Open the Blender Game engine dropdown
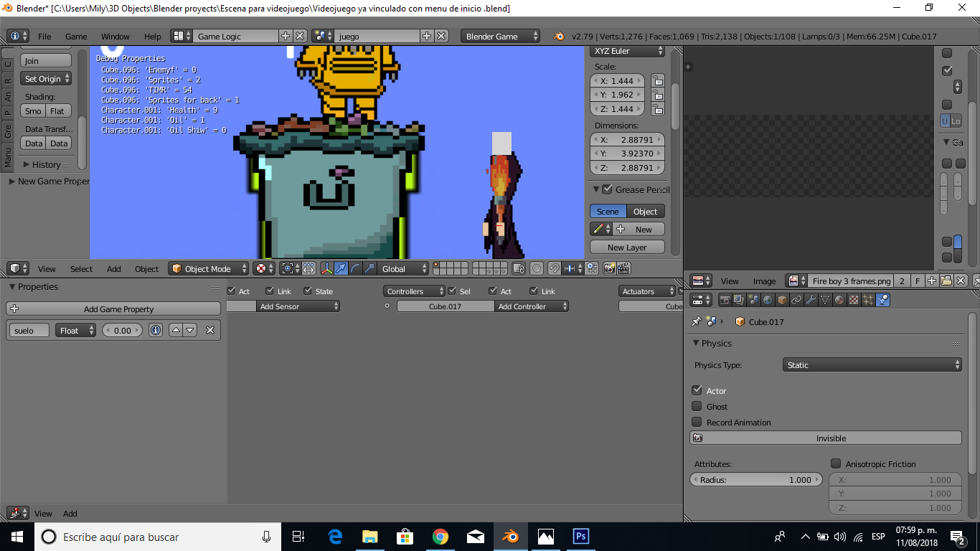 (x=500, y=36)
